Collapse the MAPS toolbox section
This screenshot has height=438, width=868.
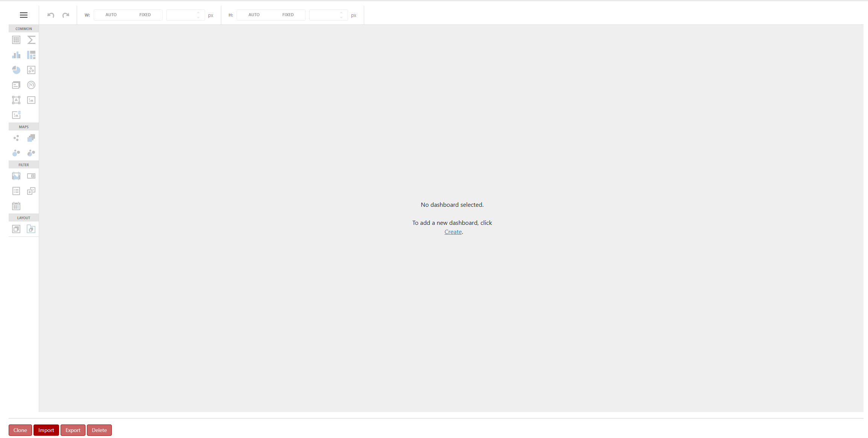click(x=23, y=127)
